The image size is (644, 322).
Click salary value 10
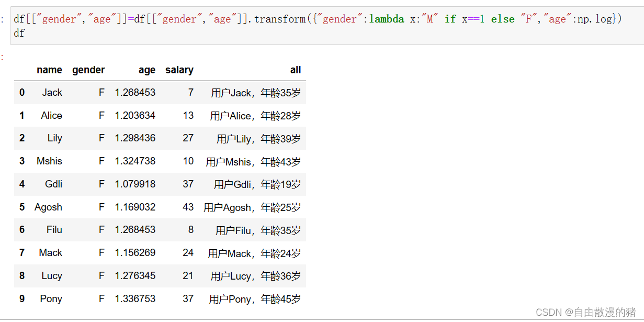188,161
